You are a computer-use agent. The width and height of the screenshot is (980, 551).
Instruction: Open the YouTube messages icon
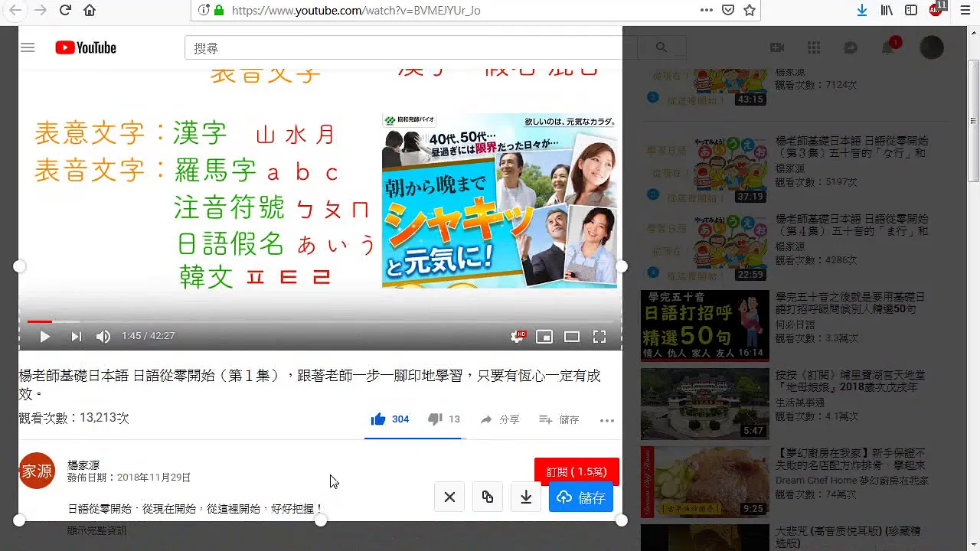coord(851,47)
